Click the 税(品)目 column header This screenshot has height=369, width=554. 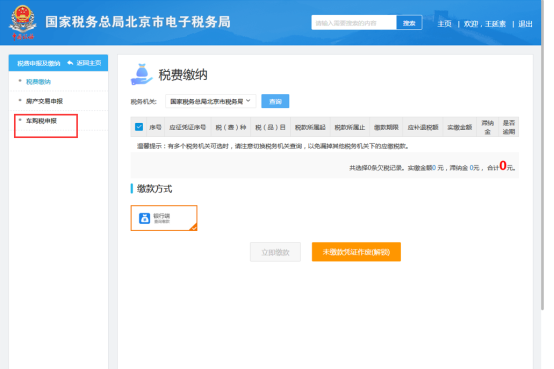270,127
